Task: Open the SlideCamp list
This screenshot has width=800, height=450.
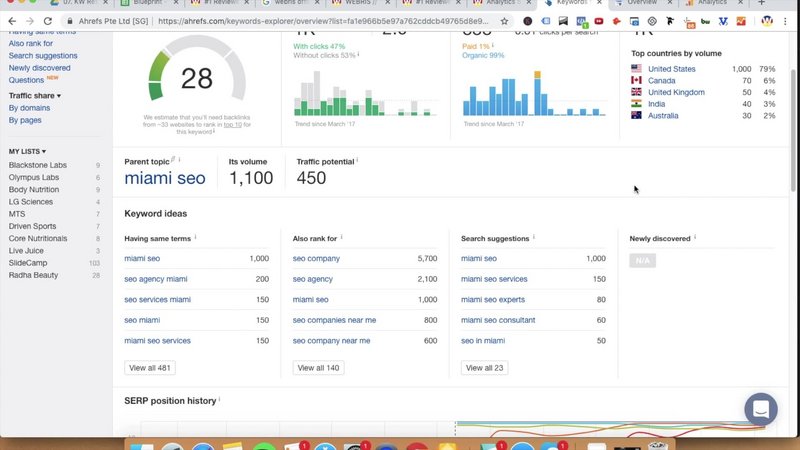Action: pyautogui.click(x=28, y=263)
